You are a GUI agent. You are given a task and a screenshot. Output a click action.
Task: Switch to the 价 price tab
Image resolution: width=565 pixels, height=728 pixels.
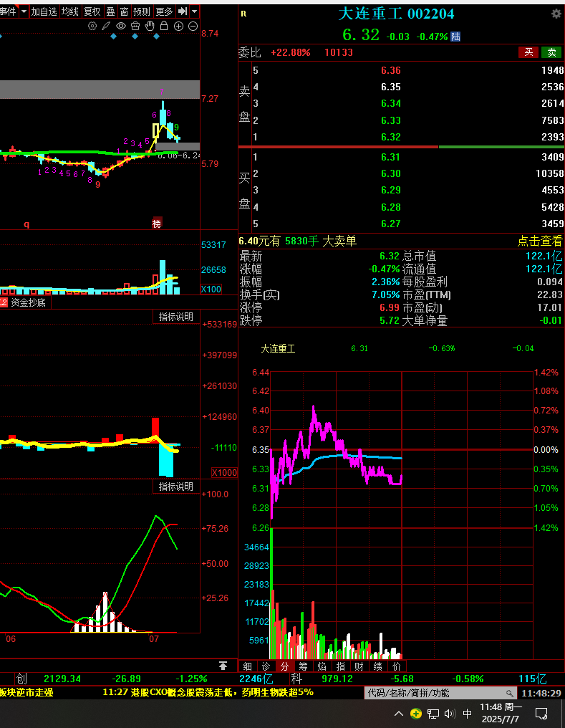coord(397,666)
